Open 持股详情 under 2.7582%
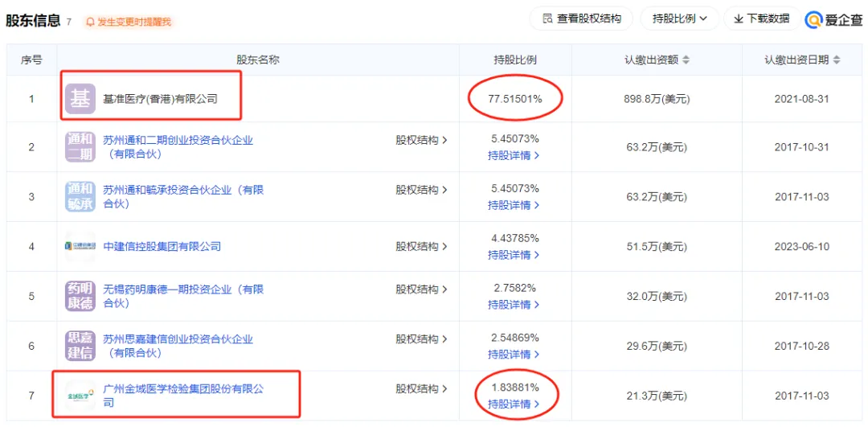Screen dimensions: 868x427 coord(514,305)
